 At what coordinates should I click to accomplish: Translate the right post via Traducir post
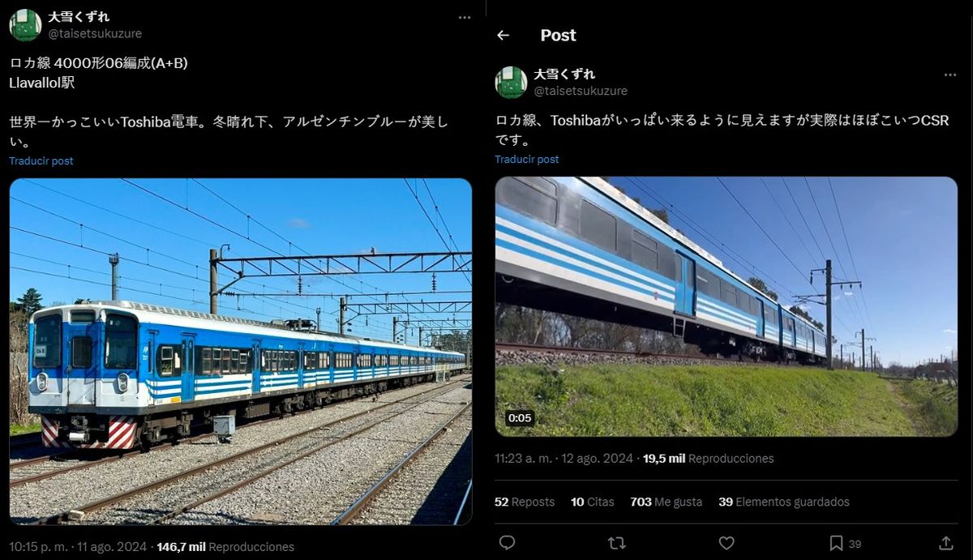click(x=527, y=159)
